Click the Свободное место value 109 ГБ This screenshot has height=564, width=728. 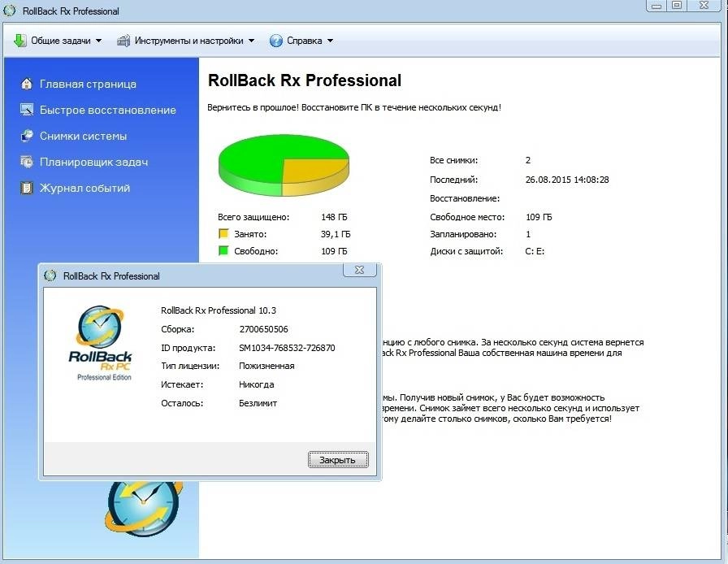[539, 217]
